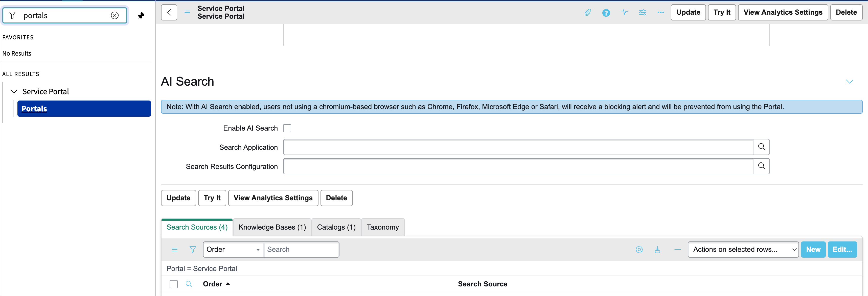Click bottom View Analytics Settings button
This screenshot has height=296, width=868.
pyautogui.click(x=273, y=198)
